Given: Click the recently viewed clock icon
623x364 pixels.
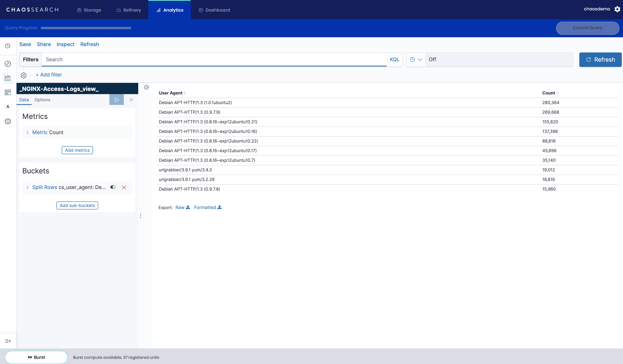Looking at the screenshot, I should tap(8, 46).
